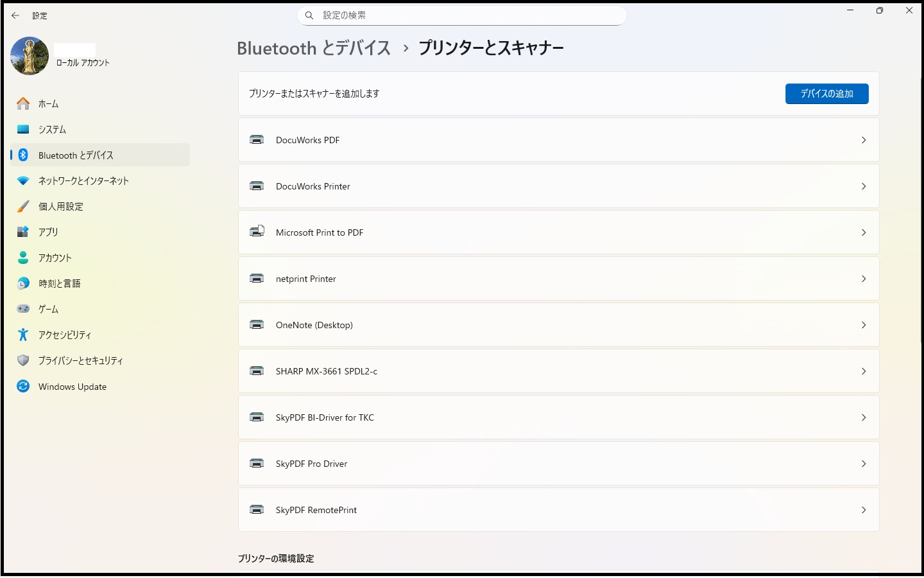Screen dimensions: 924x578
Task: Select the Network and Internet wifi icon
Action: click(23, 180)
